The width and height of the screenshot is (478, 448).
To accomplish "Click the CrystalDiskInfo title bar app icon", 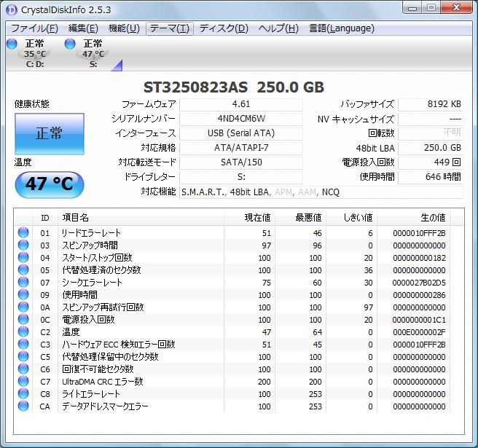I will 11,9.
